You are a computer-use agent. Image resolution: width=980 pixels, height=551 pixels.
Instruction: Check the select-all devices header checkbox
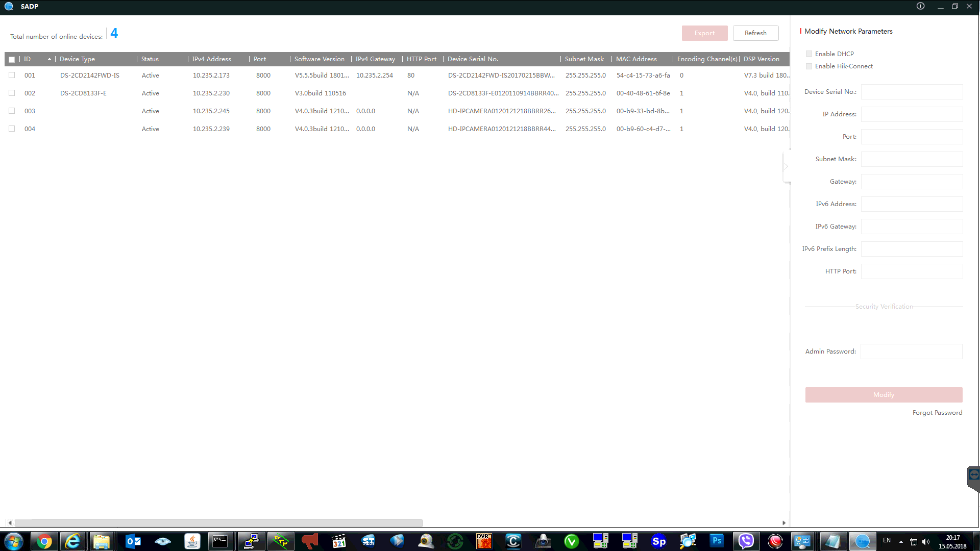pos(12,59)
